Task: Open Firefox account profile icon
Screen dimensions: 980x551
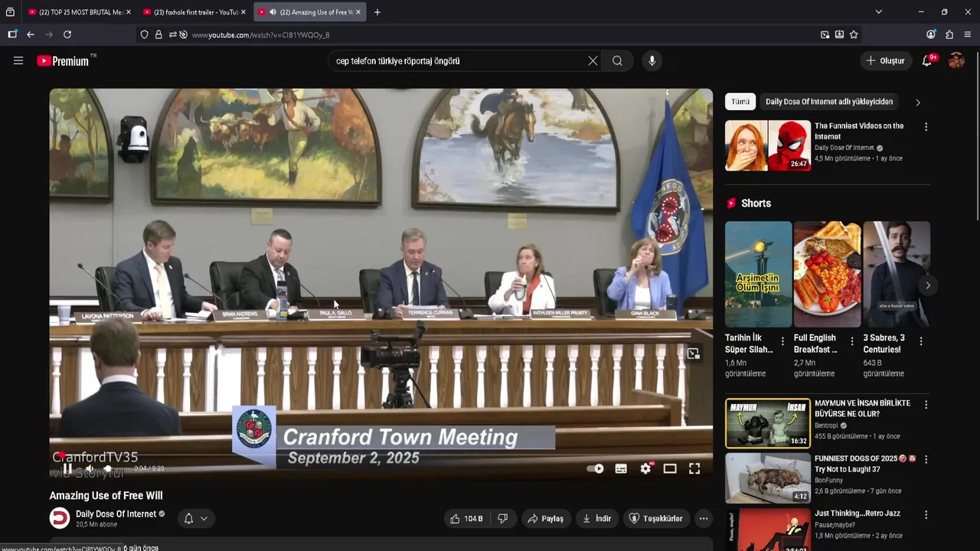Action: pyautogui.click(x=931, y=34)
